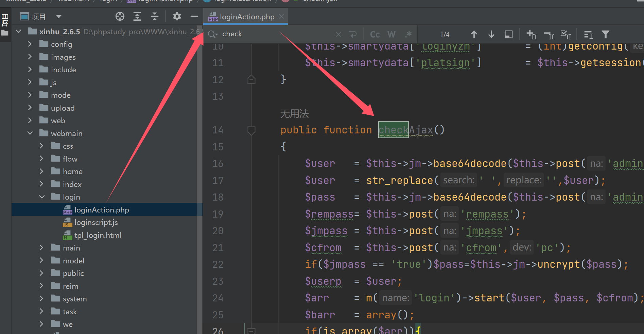
Task: Click the search history magnifier icon
Action: tap(213, 34)
